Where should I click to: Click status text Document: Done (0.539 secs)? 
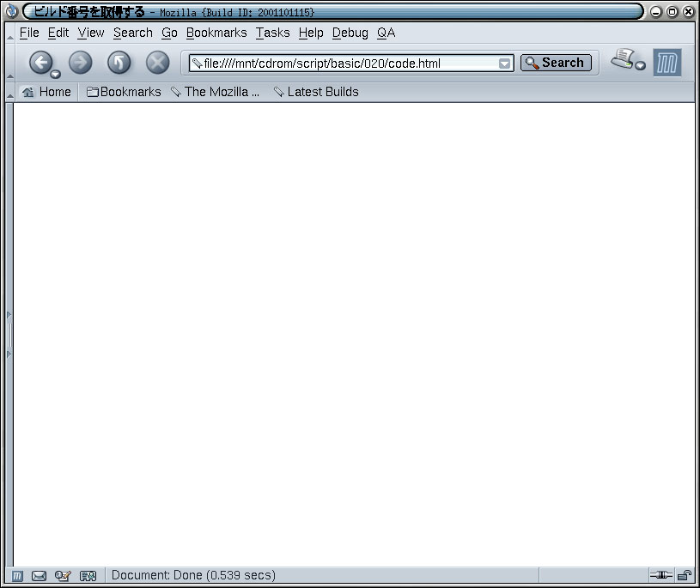tap(193, 575)
